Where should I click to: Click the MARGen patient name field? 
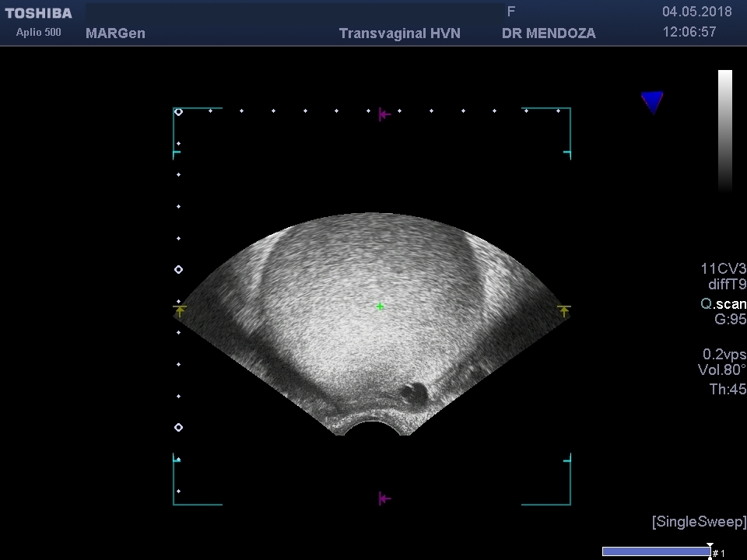coord(115,33)
